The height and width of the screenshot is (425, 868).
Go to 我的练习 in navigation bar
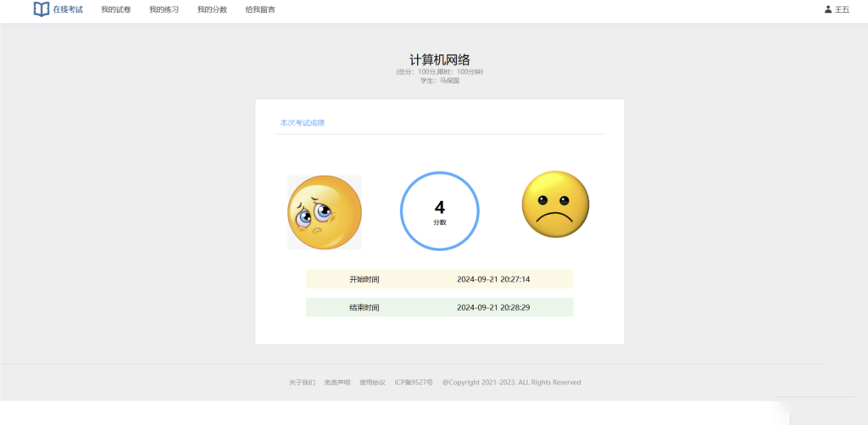[x=164, y=9]
